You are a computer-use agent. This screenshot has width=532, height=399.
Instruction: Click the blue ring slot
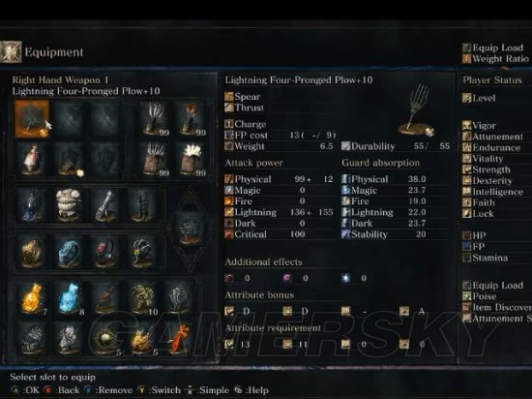tap(69, 254)
